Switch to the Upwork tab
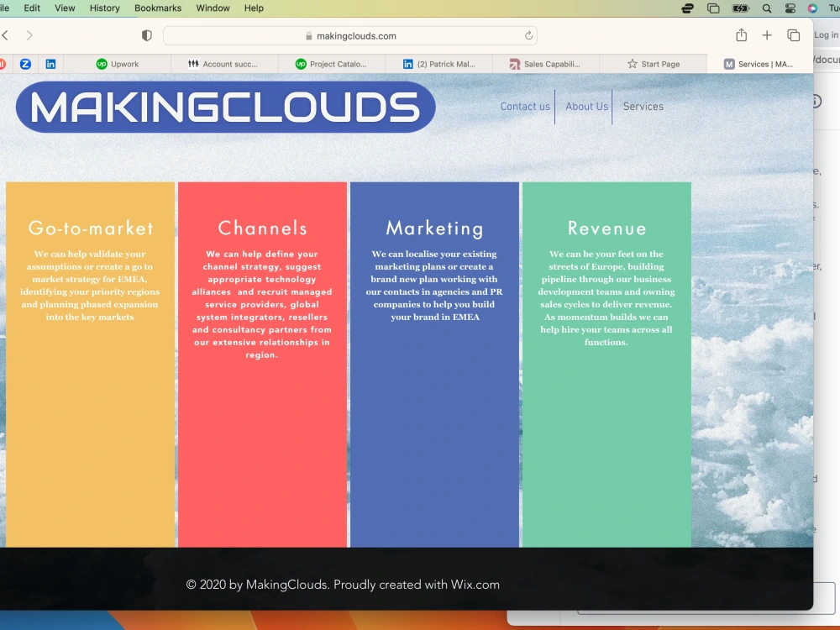This screenshot has width=840, height=630. pos(118,64)
